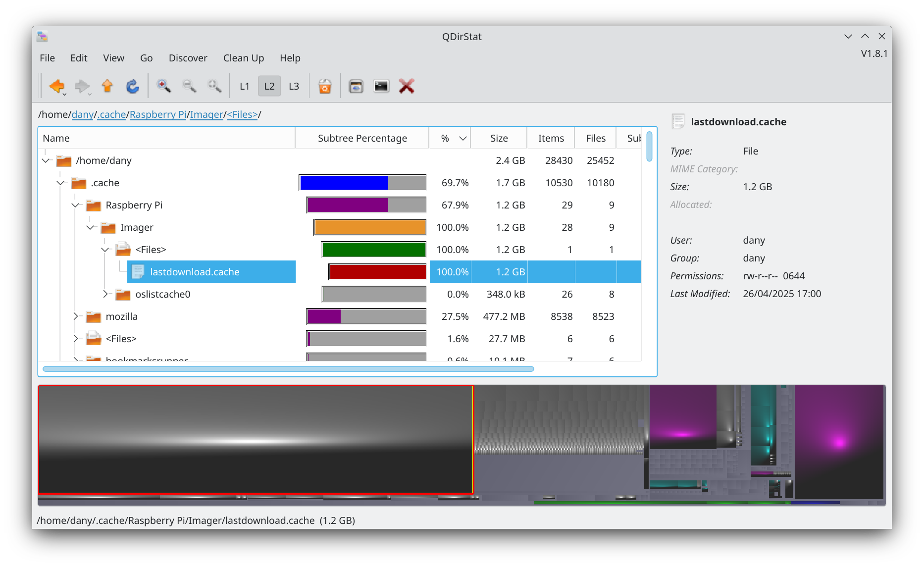
Task: Switch to layout L3
Action: click(294, 86)
